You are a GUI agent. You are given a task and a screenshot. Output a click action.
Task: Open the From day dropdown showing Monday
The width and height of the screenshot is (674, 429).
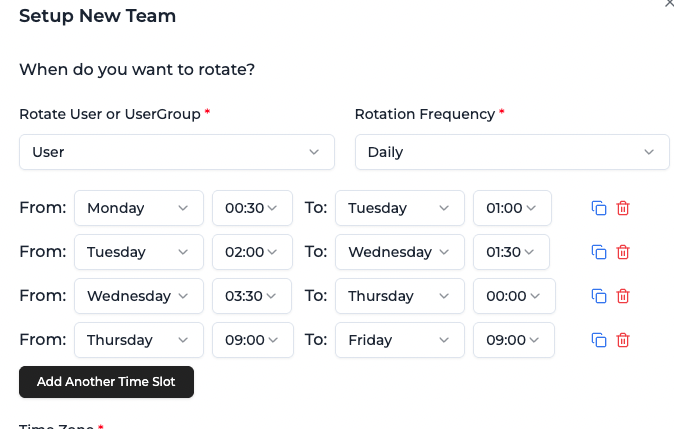(138, 208)
